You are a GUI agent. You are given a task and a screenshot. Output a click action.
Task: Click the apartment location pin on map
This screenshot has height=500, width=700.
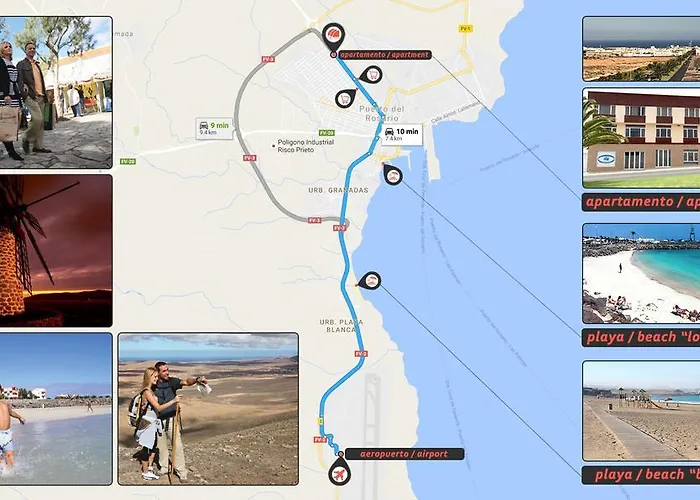[333, 36]
